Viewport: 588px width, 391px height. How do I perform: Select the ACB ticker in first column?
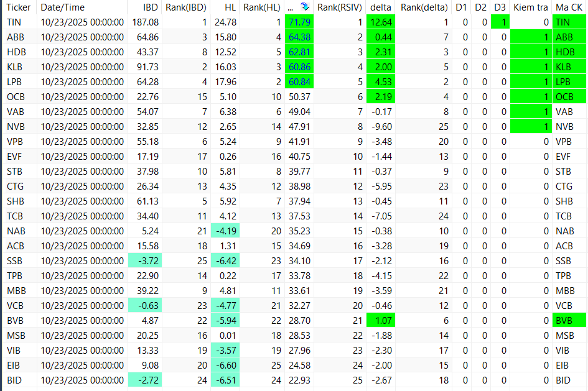(x=16, y=246)
